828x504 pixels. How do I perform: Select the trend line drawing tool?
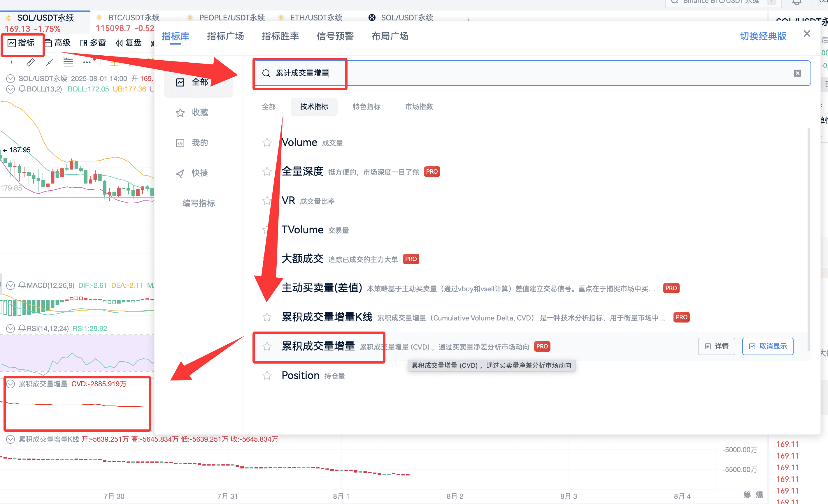coord(49,62)
